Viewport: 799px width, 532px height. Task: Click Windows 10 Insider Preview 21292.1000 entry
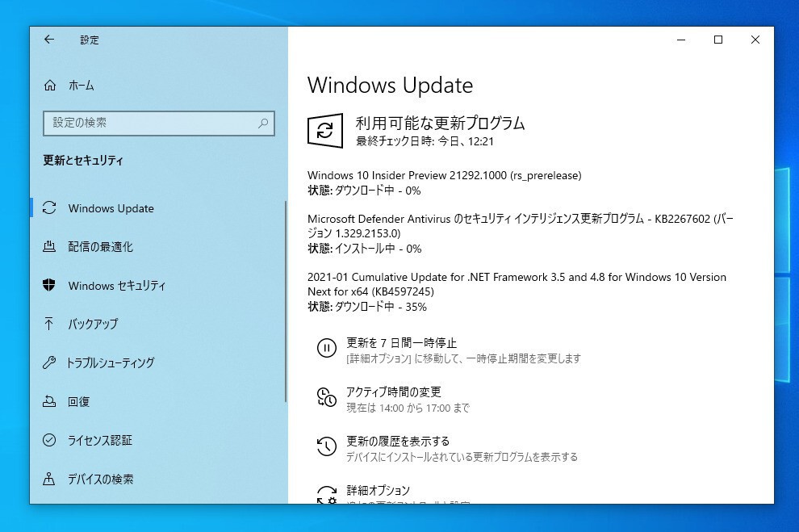(445, 175)
